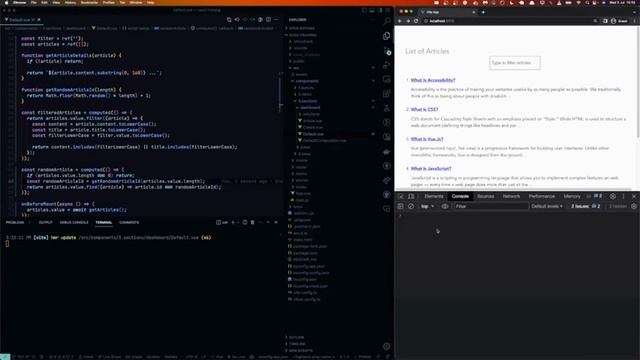
Task: Open a new browser tab
Action: pos(483,12)
